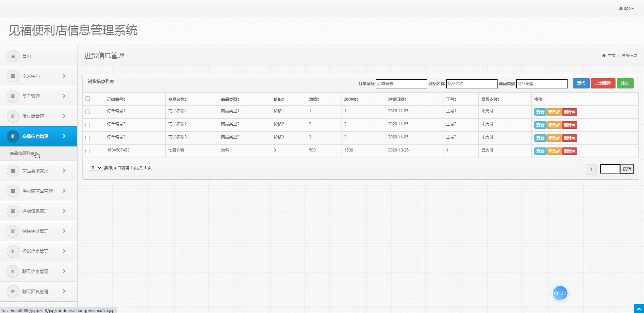The width and height of the screenshot is (644, 313).
Task: Open the 首页 menu item
Action: coord(39,56)
